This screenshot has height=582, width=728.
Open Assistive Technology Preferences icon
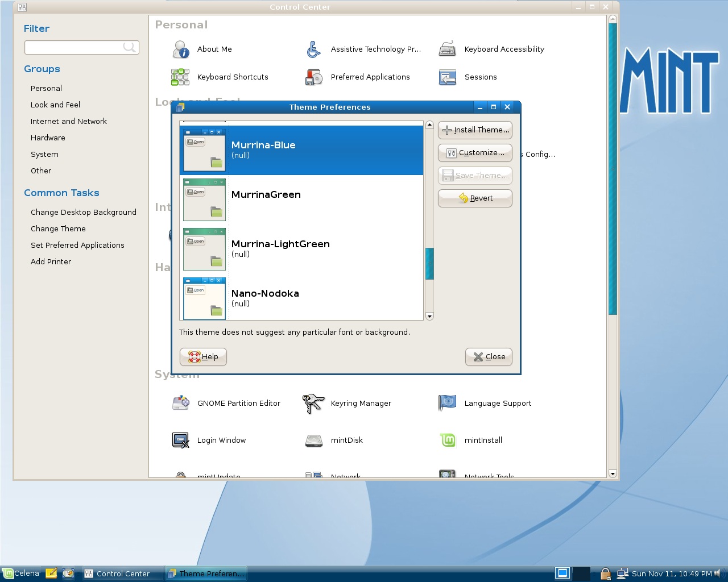click(314, 49)
